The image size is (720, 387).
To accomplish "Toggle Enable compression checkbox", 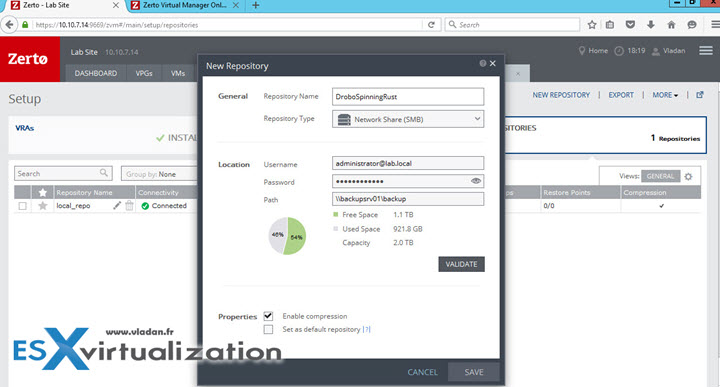I will [268, 316].
